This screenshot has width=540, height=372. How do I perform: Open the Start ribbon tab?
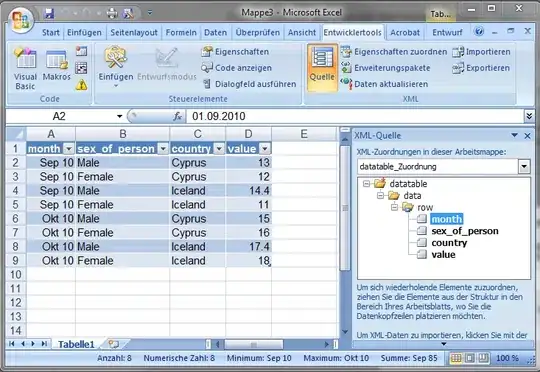coord(51,32)
